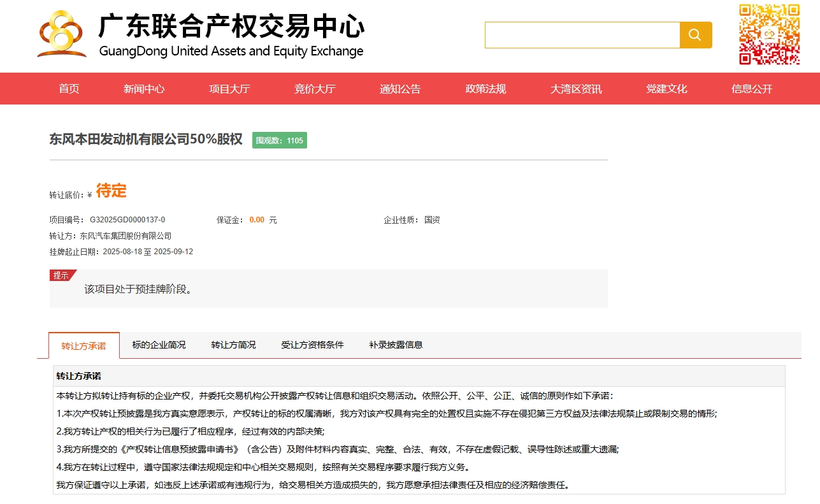The width and height of the screenshot is (820, 504).
Task: Click commitment item 3 mentioning 产权转让信息预披露申请书
Action: (338, 449)
